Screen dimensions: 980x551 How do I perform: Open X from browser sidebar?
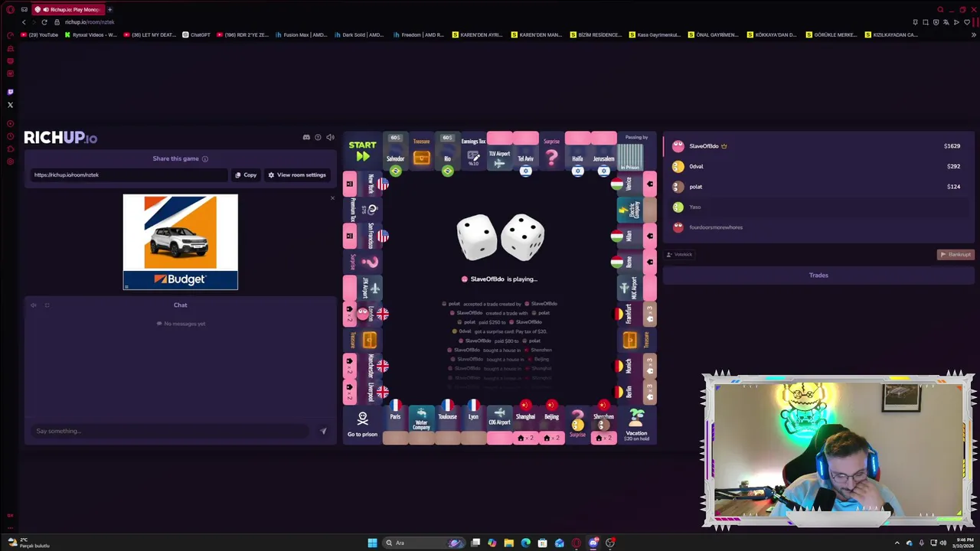coord(10,105)
